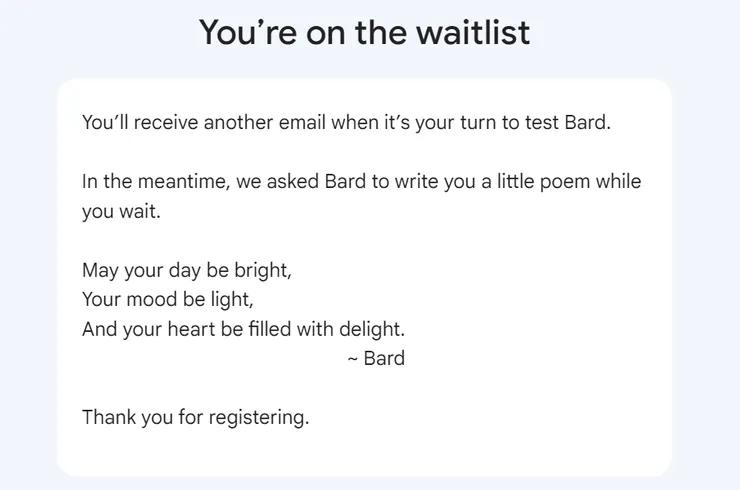The height and width of the screenshot is (490, 740).
Task: Click the poem line "Your mood be light,"
Action: click(168, 300)
